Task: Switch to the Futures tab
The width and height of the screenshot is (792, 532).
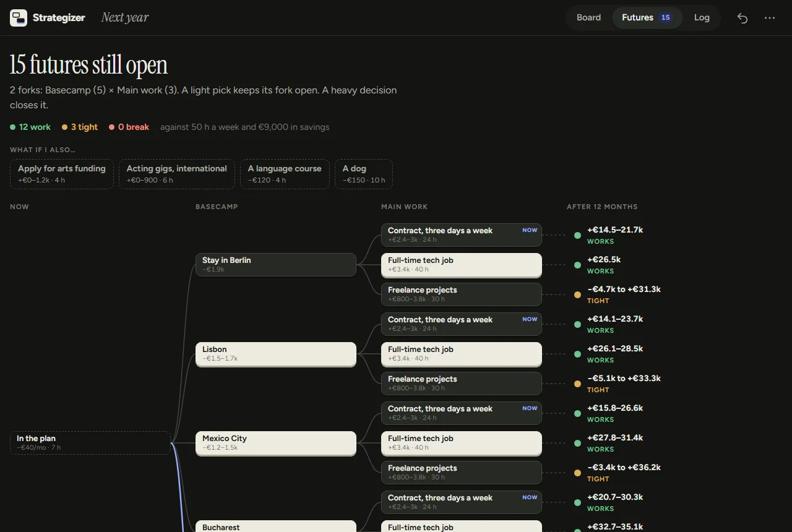Action: (647, 17)
